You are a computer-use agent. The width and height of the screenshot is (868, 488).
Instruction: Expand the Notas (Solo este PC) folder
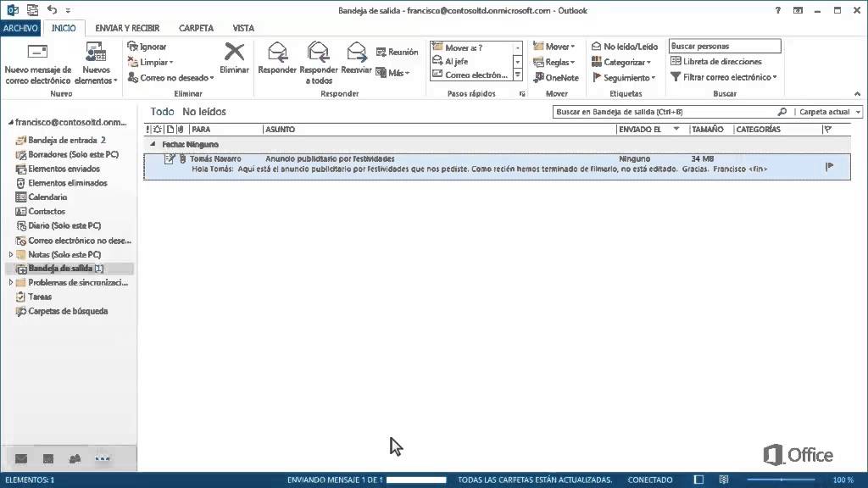pos(10,254)
